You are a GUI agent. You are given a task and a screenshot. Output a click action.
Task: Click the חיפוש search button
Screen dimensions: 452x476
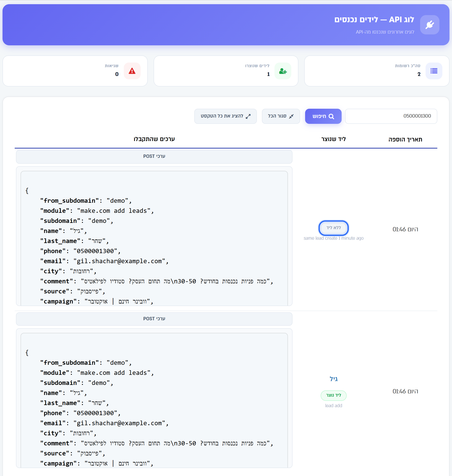pyautogui.click(x=323, y=116)
